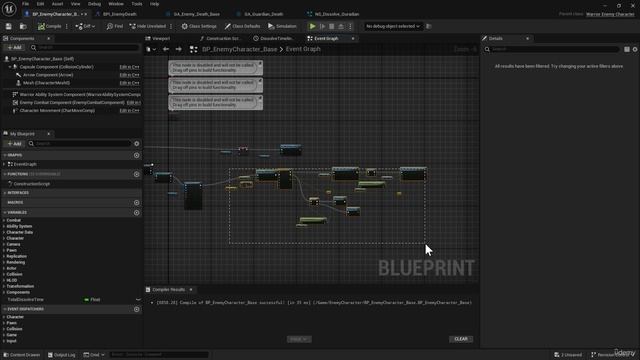This screenshot has height=360, width=640.
Task: Close the Event Graph tab
Action: [353, 38]
